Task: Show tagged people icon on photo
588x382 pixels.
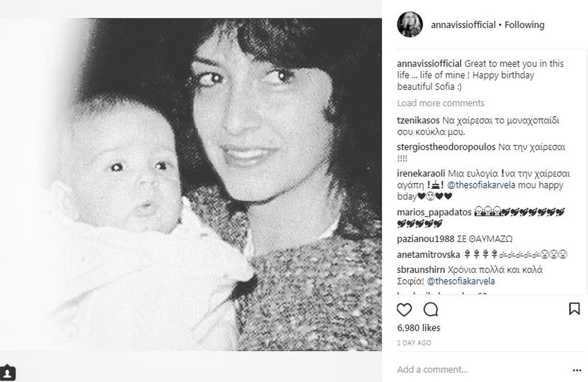Action: tap(7, 373)
